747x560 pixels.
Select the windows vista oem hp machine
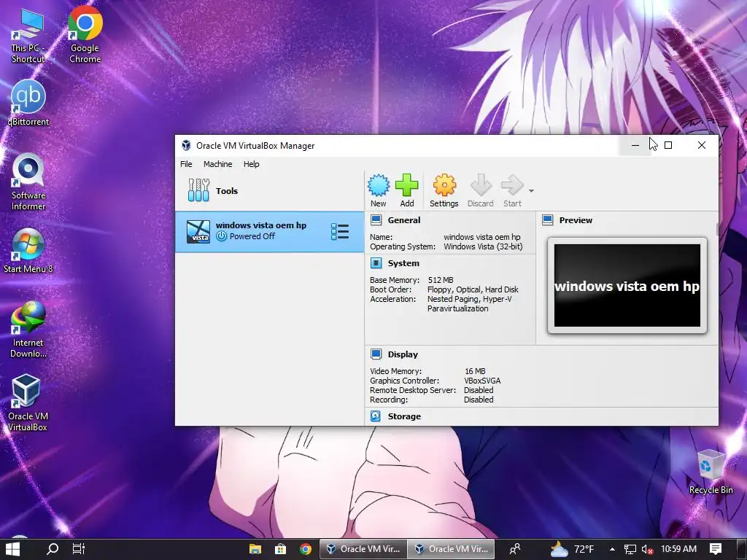coord(269,231)
